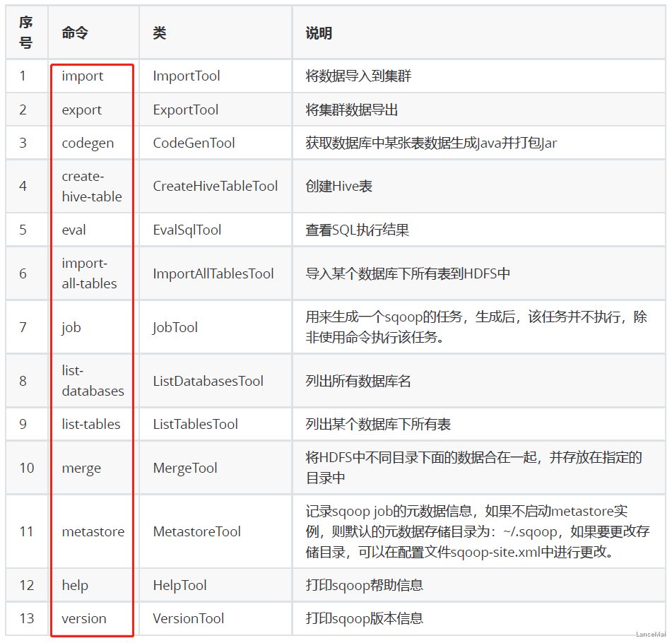Click description starting 将HDFS中不同目录
Image resolution: width=672 pixels, height=643 pixels.
pyautogui.click(x=473, y=468)
